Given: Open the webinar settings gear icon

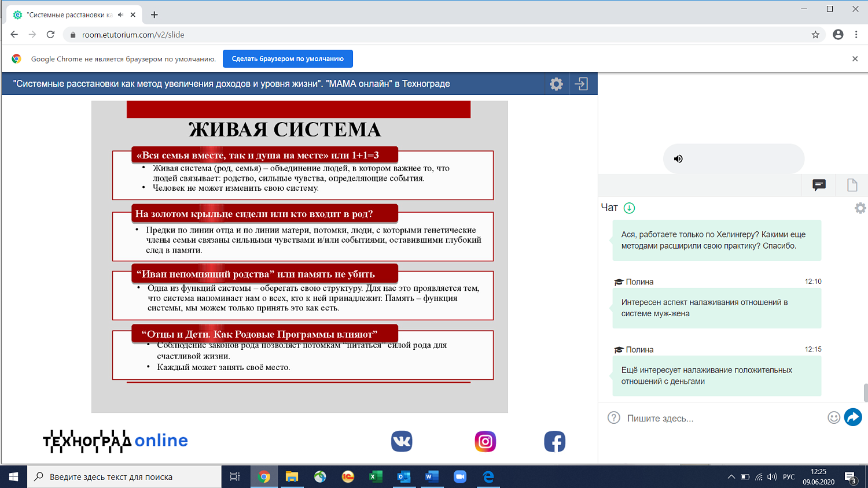Looking at the screenshot, I should (556, 84).
